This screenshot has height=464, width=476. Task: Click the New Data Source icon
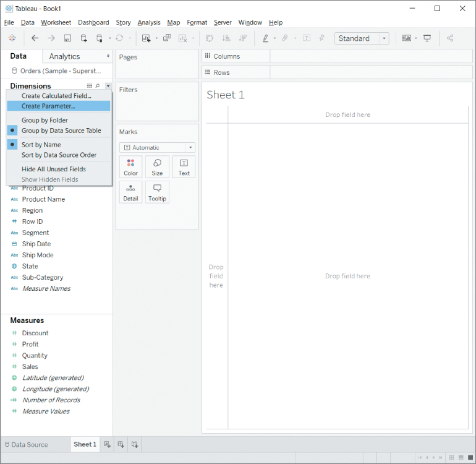coord(83,38)
